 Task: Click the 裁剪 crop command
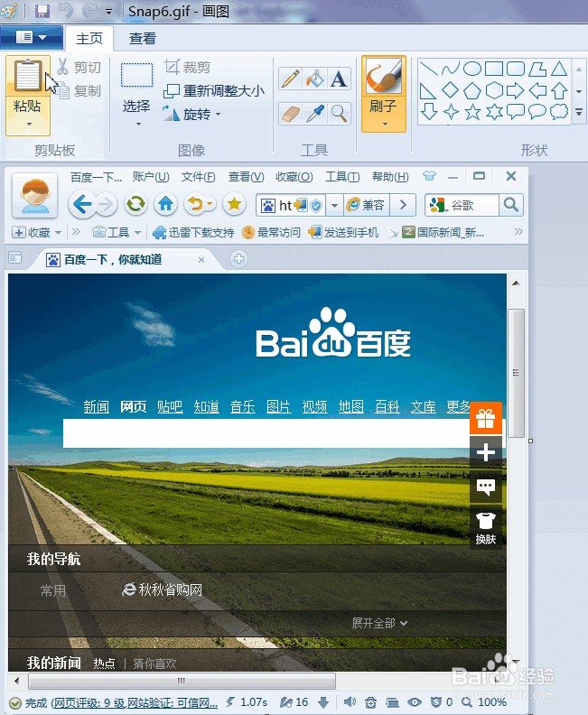pos(188,67)
